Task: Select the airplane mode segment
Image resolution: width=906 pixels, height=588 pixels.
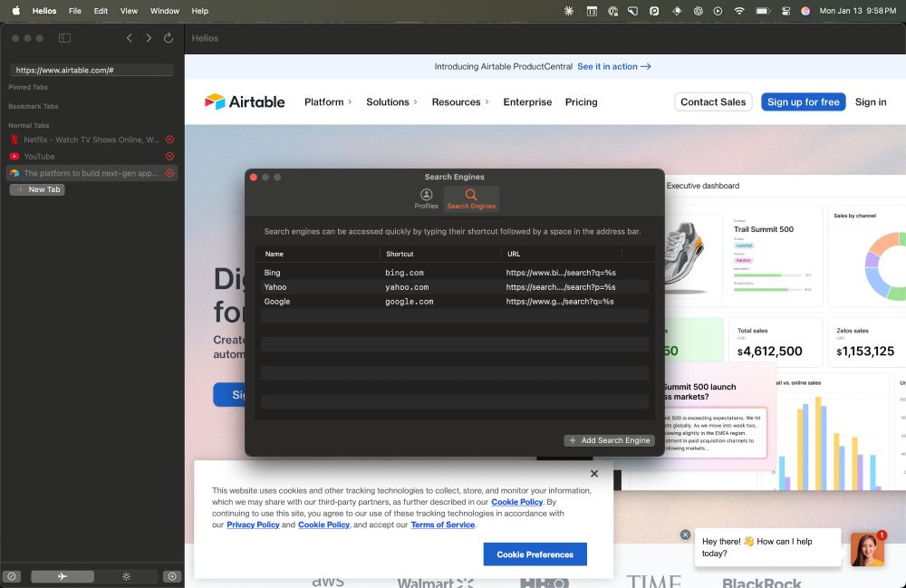Action: pos(63,576)
